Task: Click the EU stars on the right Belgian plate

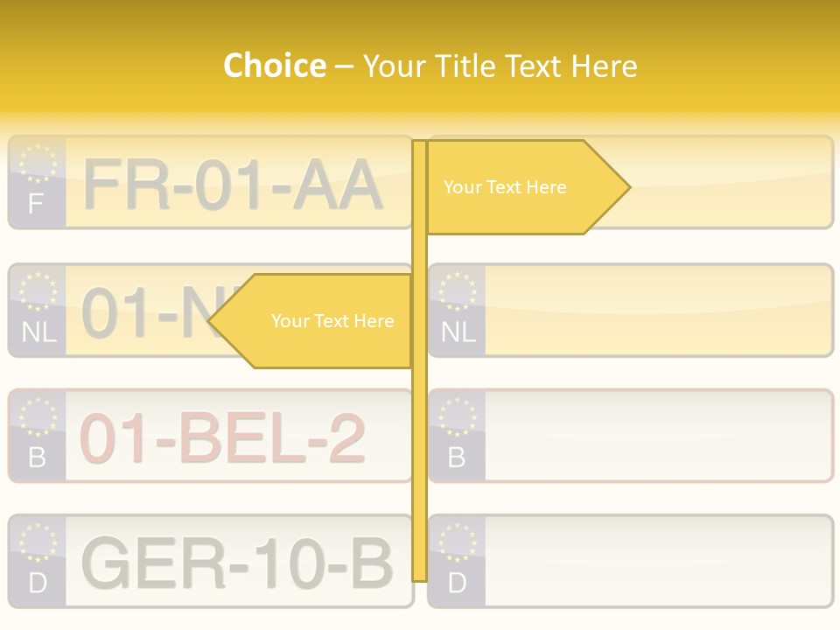Action: pos(457,416)
